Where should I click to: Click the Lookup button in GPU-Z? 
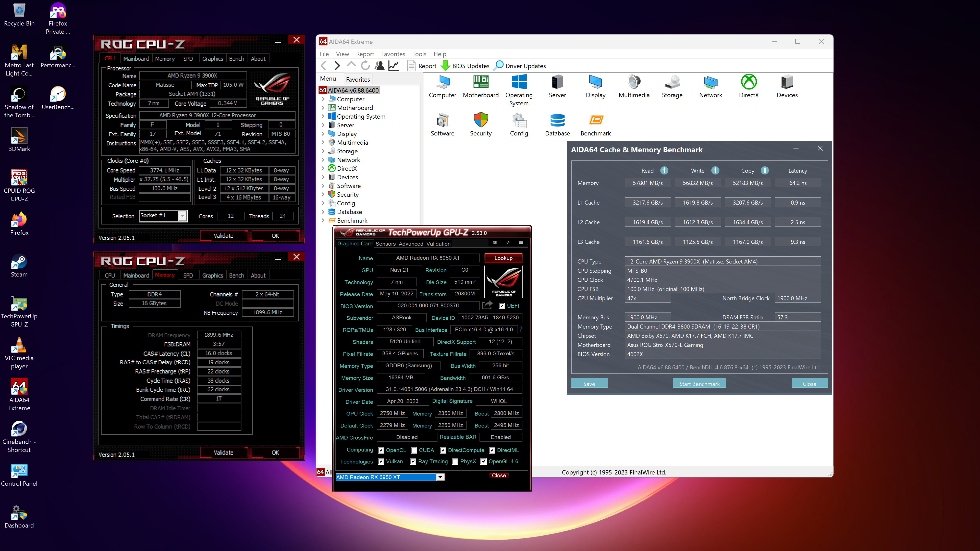click(x=503, y=258)
